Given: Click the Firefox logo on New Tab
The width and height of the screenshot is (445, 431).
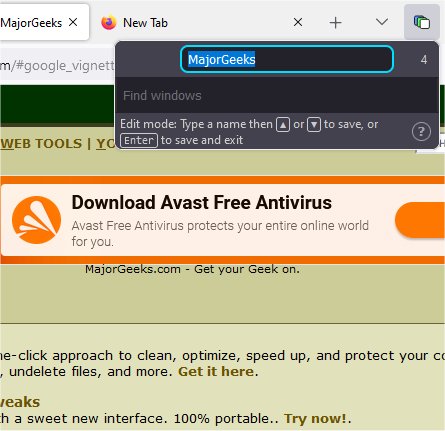Looking at the screenshot, I should [x=109, y=23].
